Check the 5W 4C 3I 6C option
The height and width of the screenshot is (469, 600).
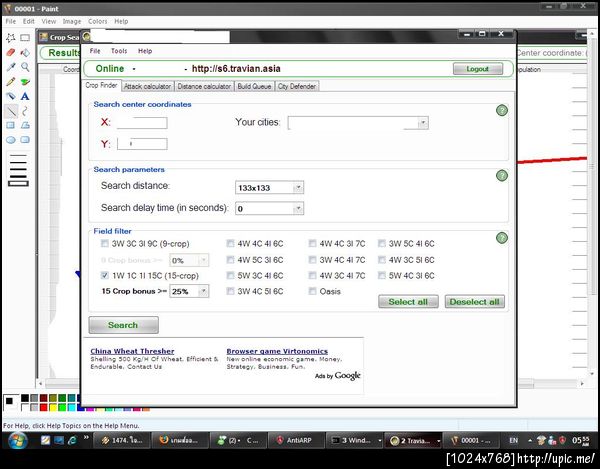(x=382, y=275)
